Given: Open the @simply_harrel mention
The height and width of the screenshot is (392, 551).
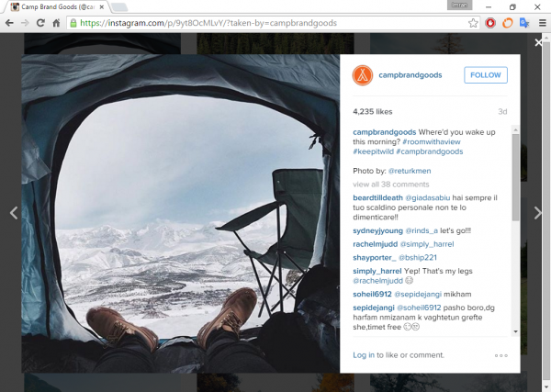Looking at the screenshot, I should (x=427, y=244).
